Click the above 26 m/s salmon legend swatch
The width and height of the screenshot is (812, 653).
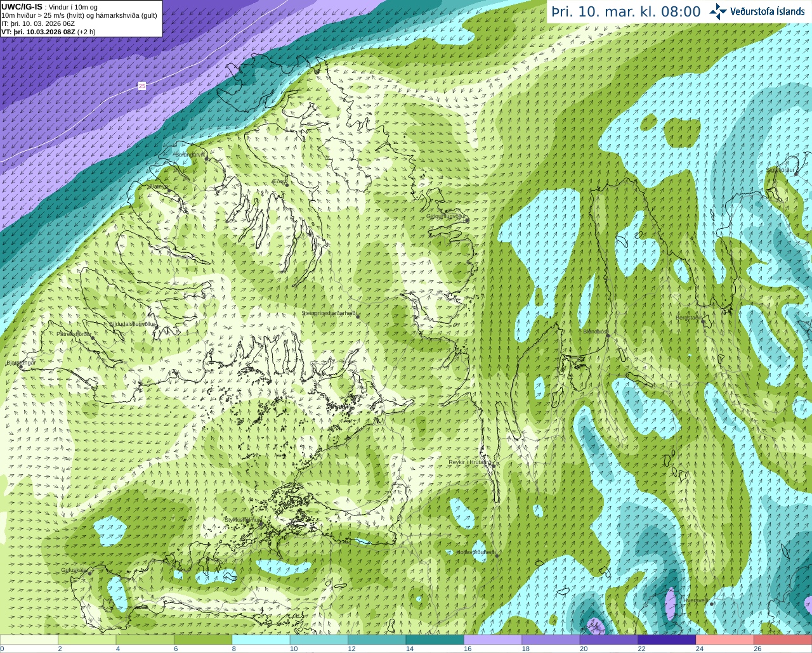[x=783, y=640]
